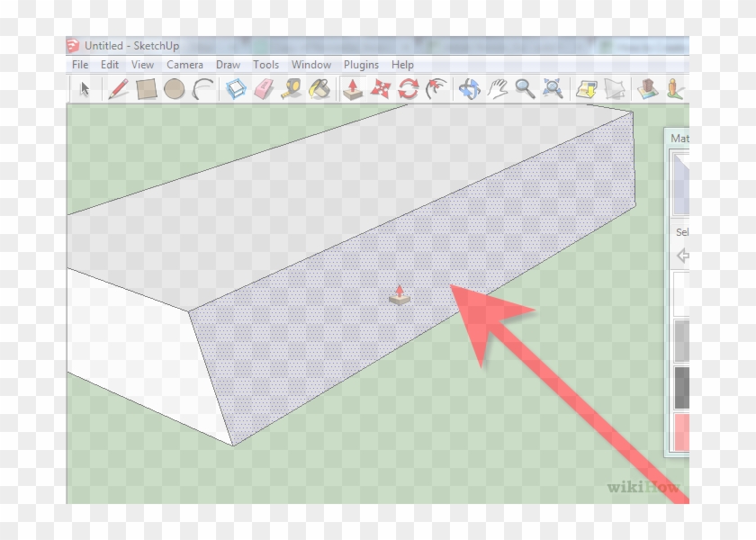Image resolution: width=756 pixels, height=540 pixels.
Task: Activate the Orbit tool
Action: click(x=469, y=88)
